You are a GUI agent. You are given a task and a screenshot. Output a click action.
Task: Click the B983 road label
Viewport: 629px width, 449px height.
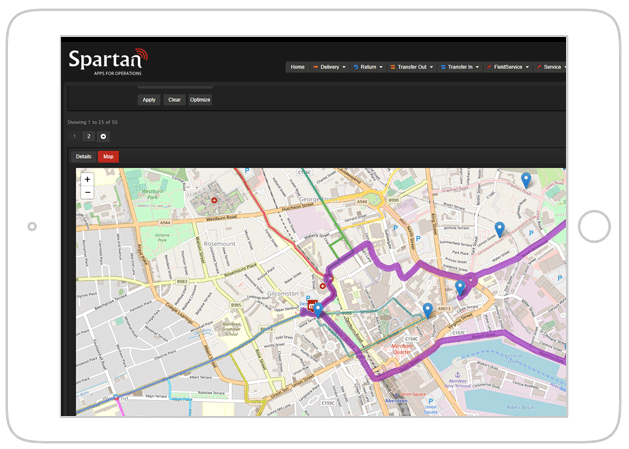pos(182,281)
